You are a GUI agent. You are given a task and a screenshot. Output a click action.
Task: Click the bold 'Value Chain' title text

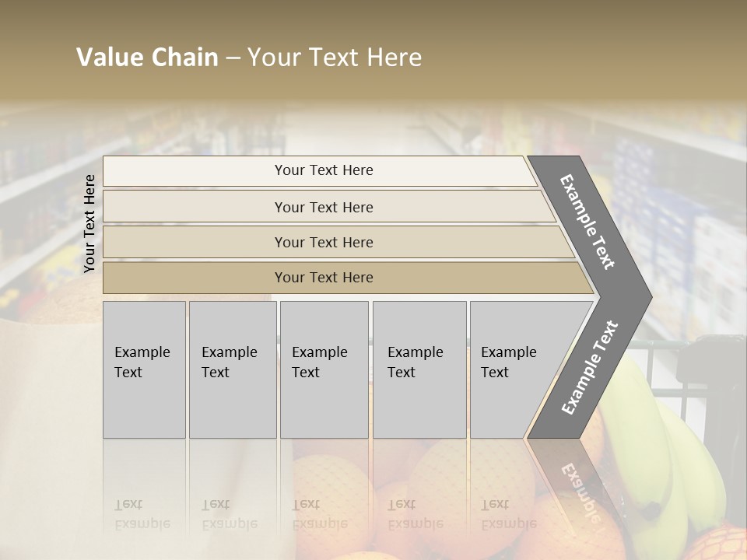[x=147, y=58]
